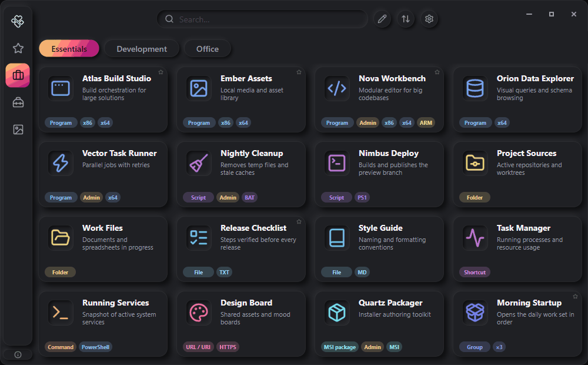Click the app logo in the sidebar

(x=18, y=21)
